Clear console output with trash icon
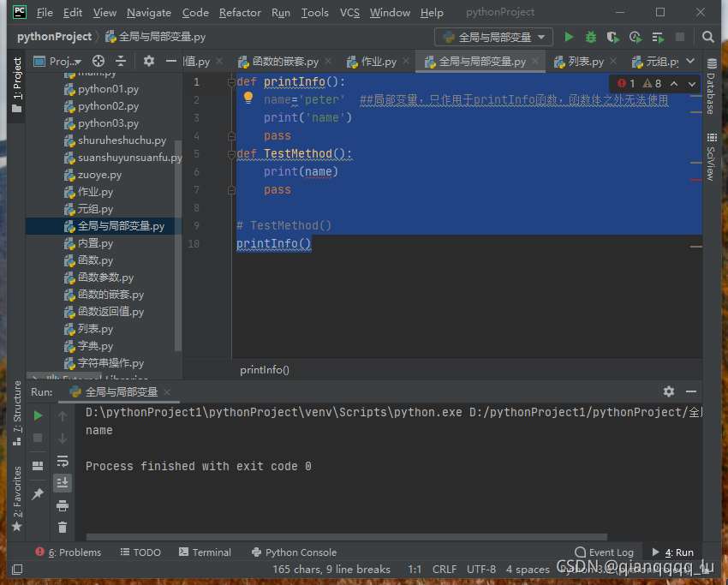Image resolution: width=728 pixels, height=585 pixels. click(x=63, y=528)
